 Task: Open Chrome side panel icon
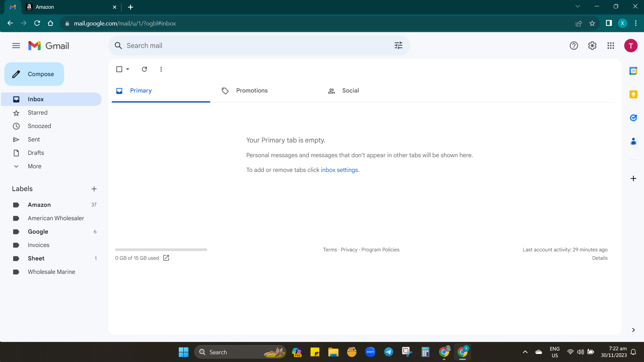(609, 23)
